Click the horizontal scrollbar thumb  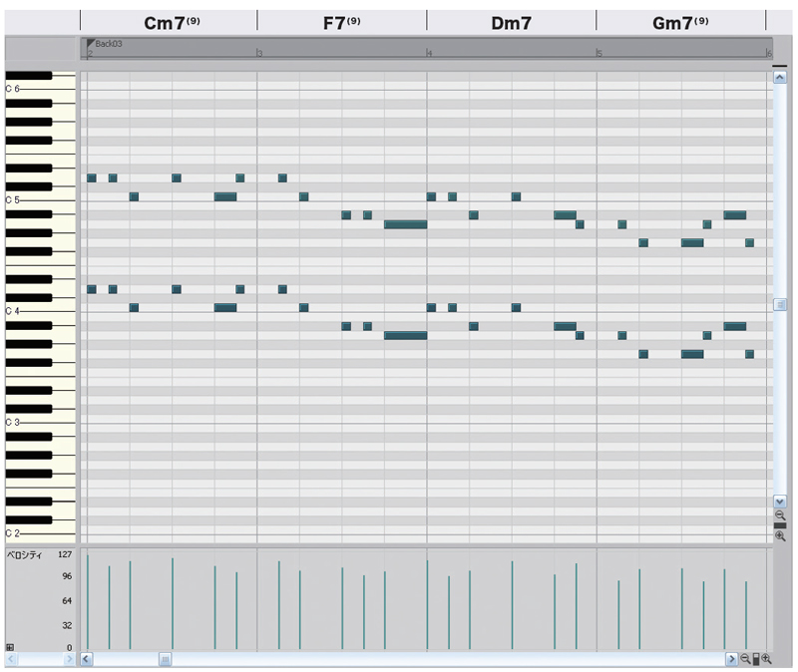(165, 660)
